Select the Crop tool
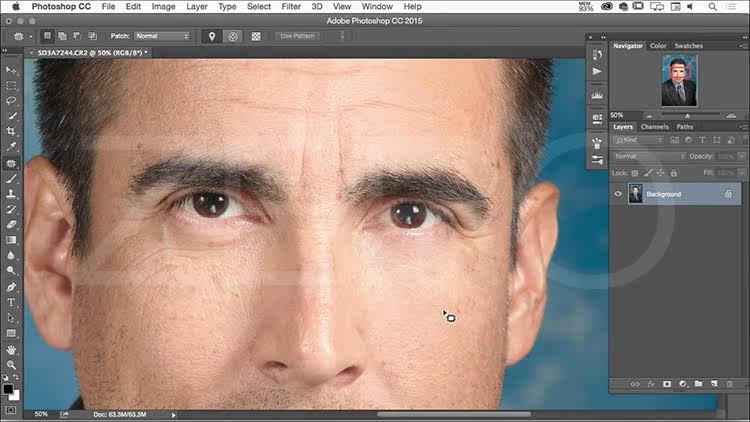This screenshot has height=422, width=750. 11,131
